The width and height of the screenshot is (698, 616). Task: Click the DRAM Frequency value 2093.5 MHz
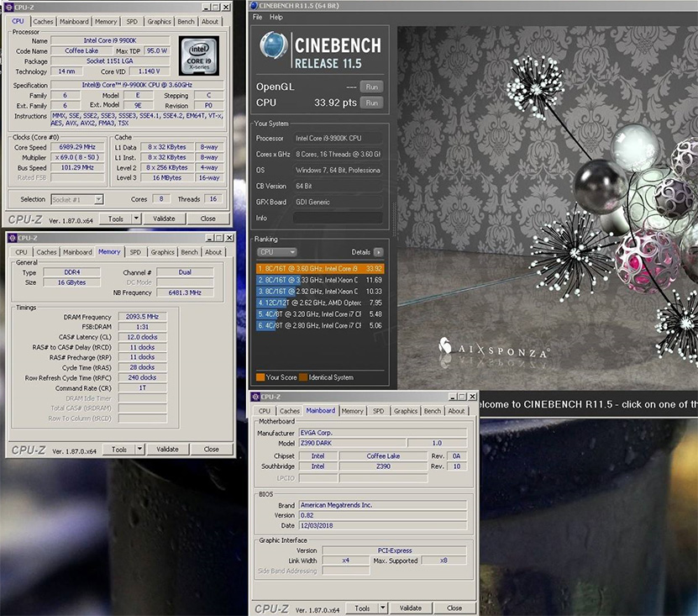(143, 317)
